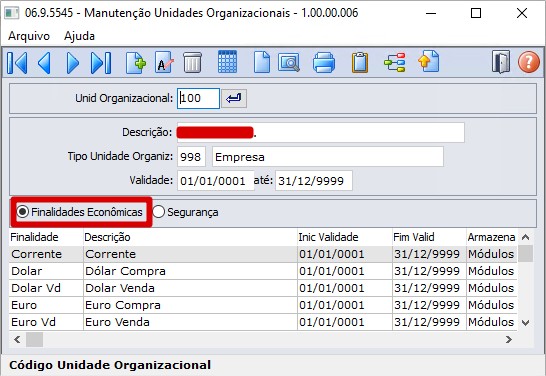The width and height of the screenshot is (546, 376).
Task: Click Fim Valid cell in Euro Vd row
Action: [x=429, y=322]
